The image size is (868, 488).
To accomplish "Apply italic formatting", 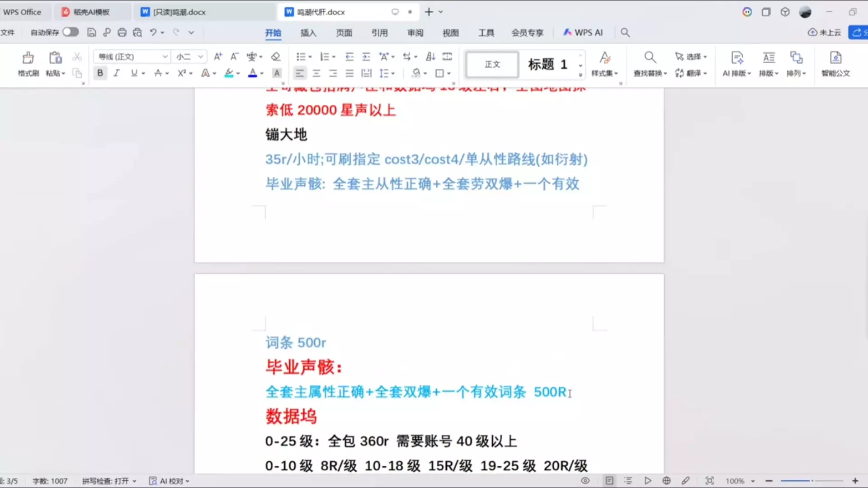I will tap(117, 73).
